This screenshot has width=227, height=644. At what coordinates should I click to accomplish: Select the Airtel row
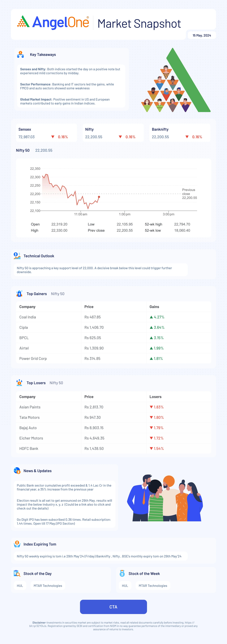[113, 348]
